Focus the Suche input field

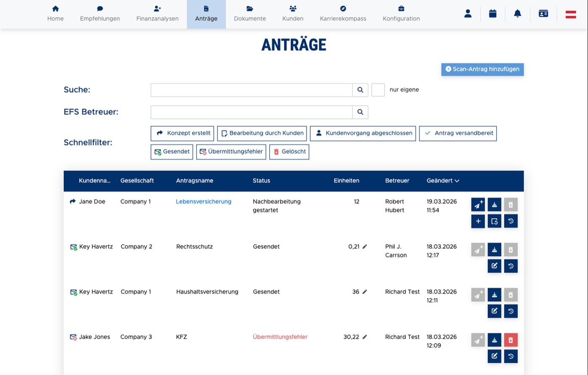click(252, 90)
